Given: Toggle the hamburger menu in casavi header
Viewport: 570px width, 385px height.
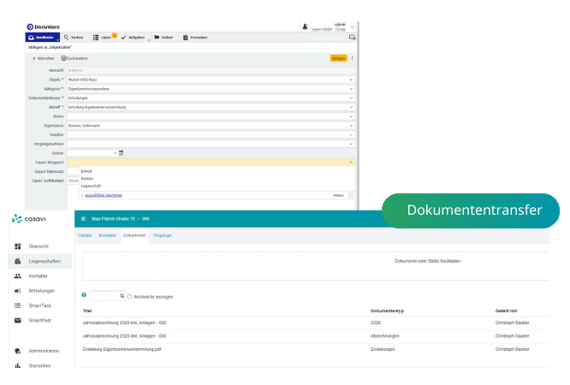Looking at the screenshot, I should [x=83, y=219].
